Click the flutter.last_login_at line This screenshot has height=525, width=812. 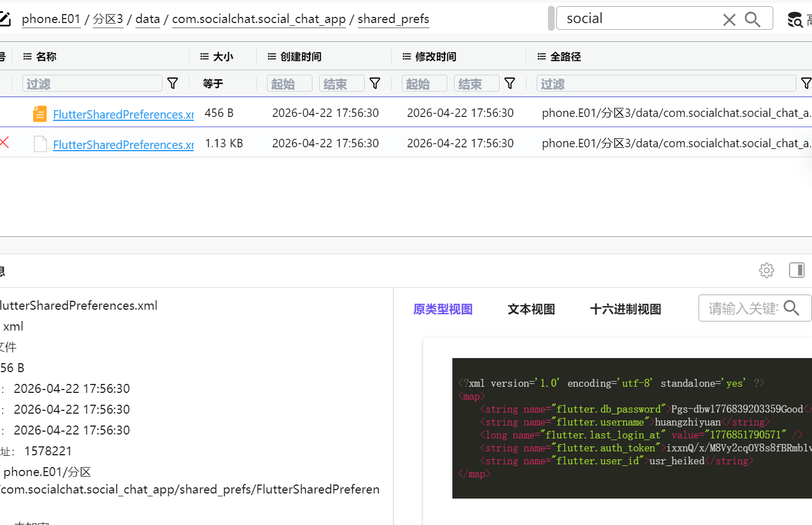point(641,435)
